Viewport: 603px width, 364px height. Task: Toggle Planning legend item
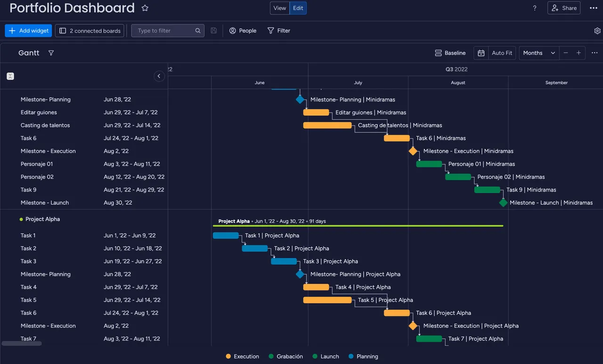point(363,356)
